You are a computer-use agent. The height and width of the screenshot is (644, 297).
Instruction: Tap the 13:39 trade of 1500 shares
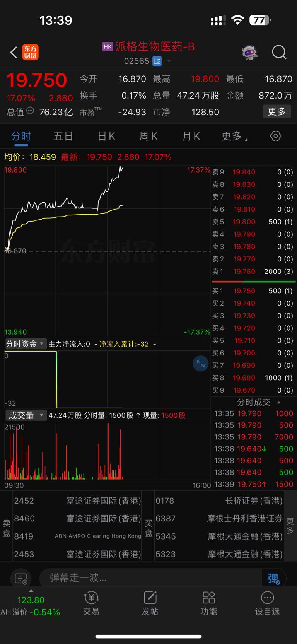pos(254,484)
